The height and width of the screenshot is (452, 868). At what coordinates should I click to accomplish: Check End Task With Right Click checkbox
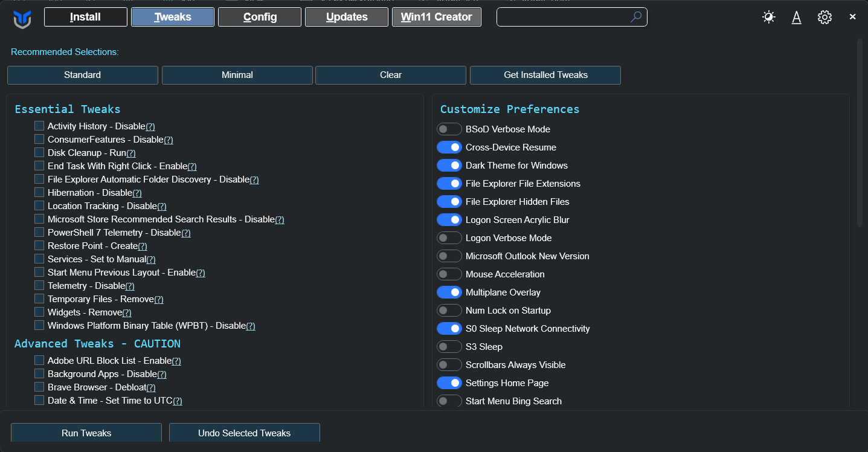pyautogui.click(x=39, y=166)
